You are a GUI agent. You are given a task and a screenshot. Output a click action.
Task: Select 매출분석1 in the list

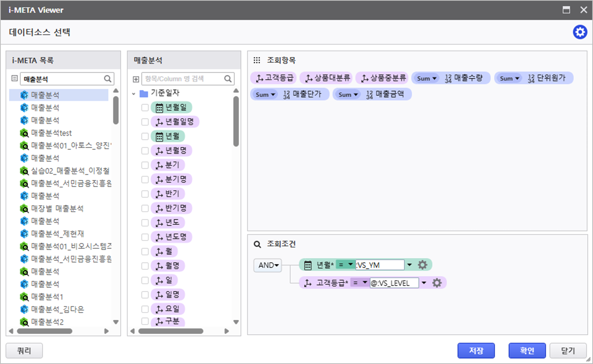point(47,297)
